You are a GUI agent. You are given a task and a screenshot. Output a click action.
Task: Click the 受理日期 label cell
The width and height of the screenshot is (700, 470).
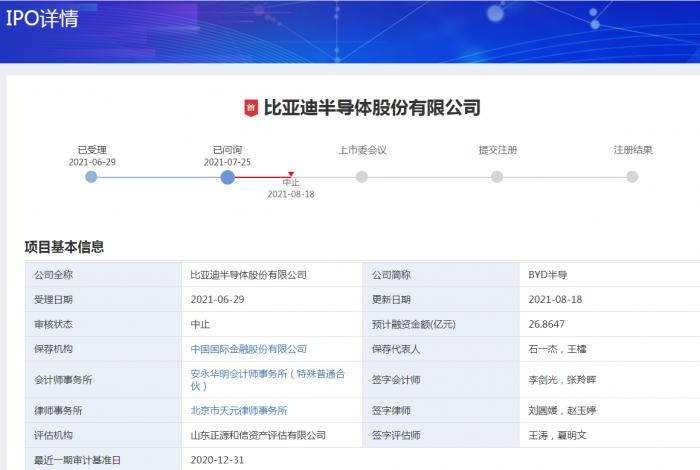103,299
